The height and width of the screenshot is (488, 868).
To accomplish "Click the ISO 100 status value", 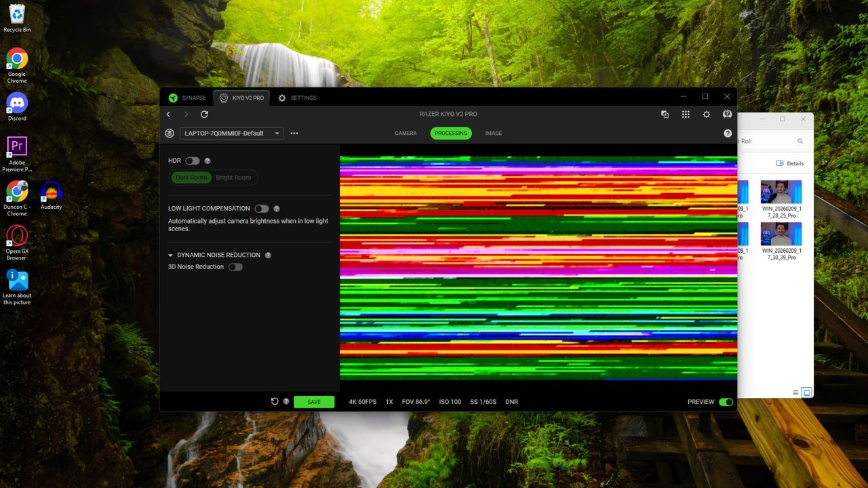I will [x=450, y=402].
